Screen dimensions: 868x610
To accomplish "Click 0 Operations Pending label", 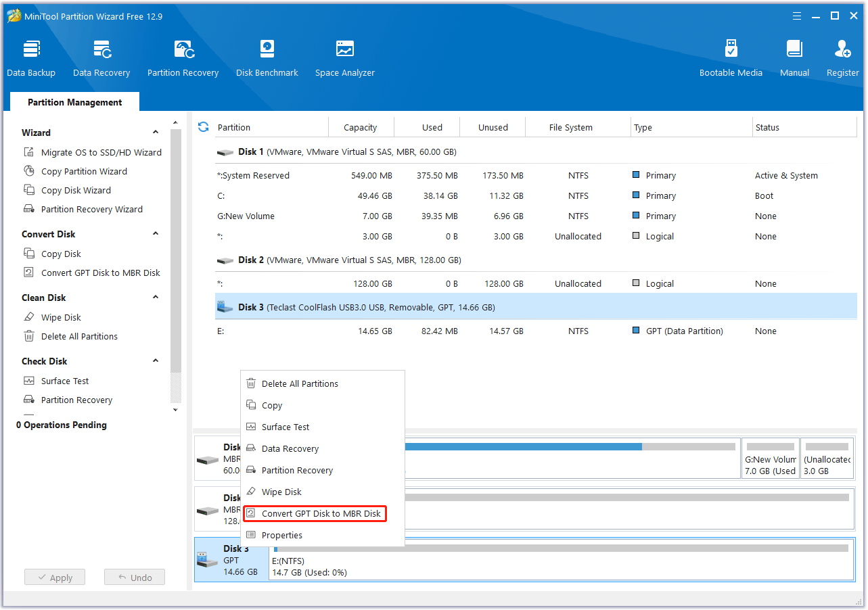I will pyautogui.click(x=62, y=425).
